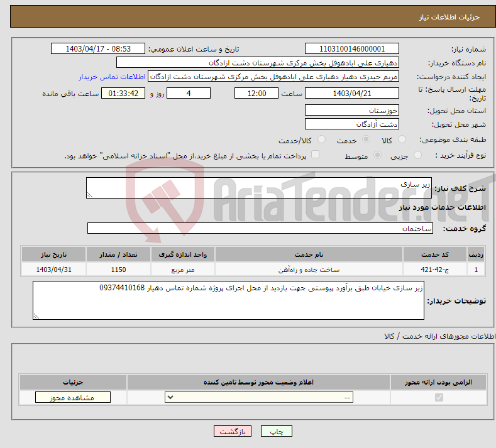496x448 pixels.
Task: Click the announcement date field 1403/04/17 - 08:53
Action: coord(98,48)
